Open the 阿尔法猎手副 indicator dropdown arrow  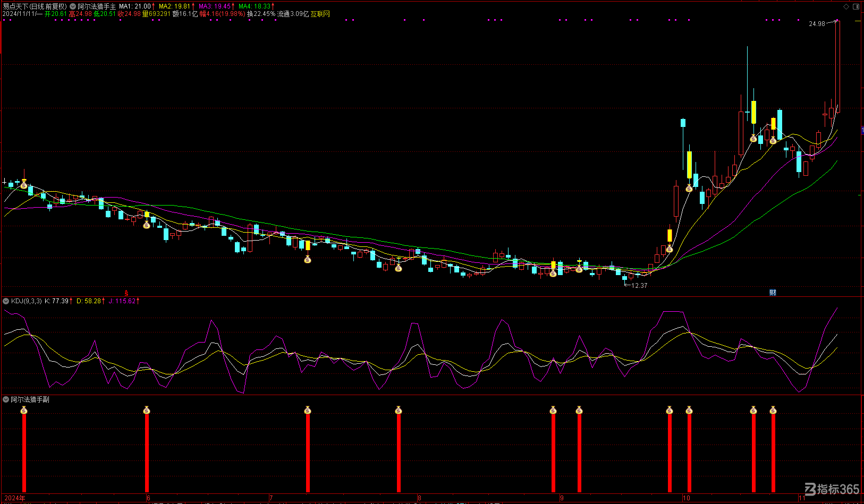coord(6,399)
